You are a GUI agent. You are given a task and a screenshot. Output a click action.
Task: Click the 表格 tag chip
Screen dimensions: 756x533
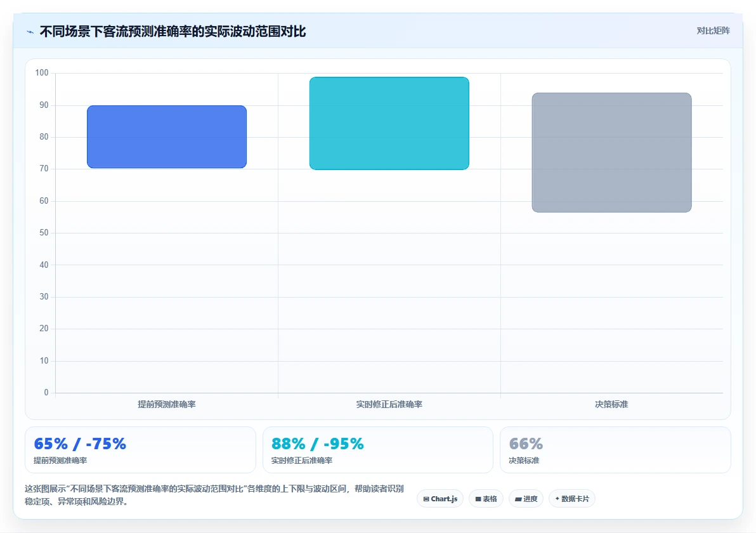click(x=486, y=499)
